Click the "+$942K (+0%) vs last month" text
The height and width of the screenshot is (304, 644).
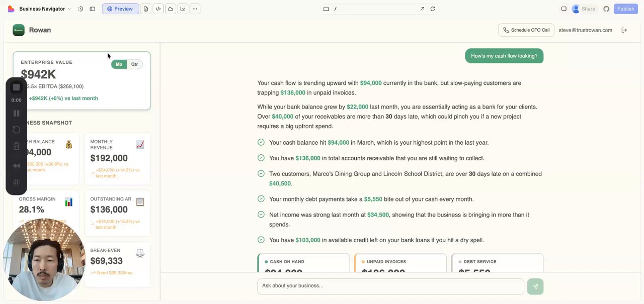pos(63,98)
